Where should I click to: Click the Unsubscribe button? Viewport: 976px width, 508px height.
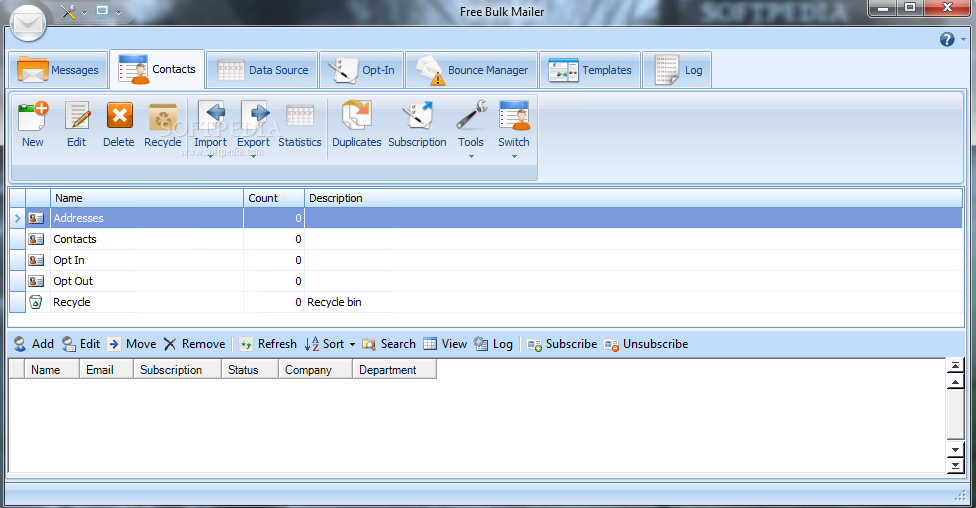[646, 344]
